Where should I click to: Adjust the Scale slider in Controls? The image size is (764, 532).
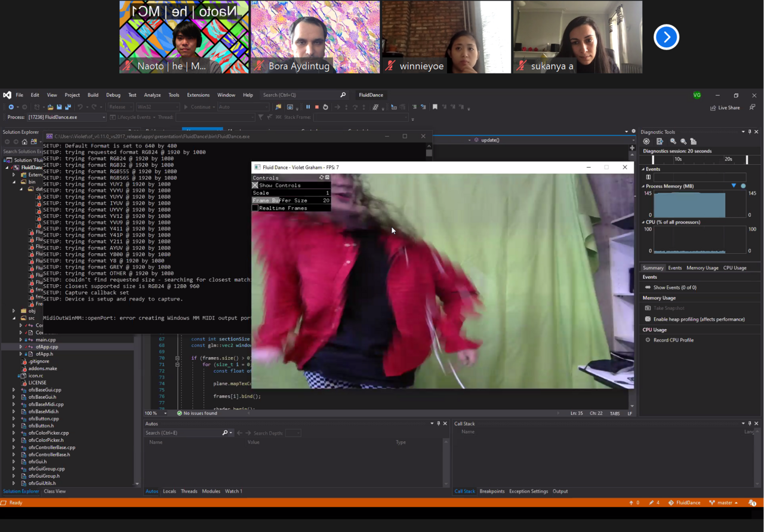point(291,193)
